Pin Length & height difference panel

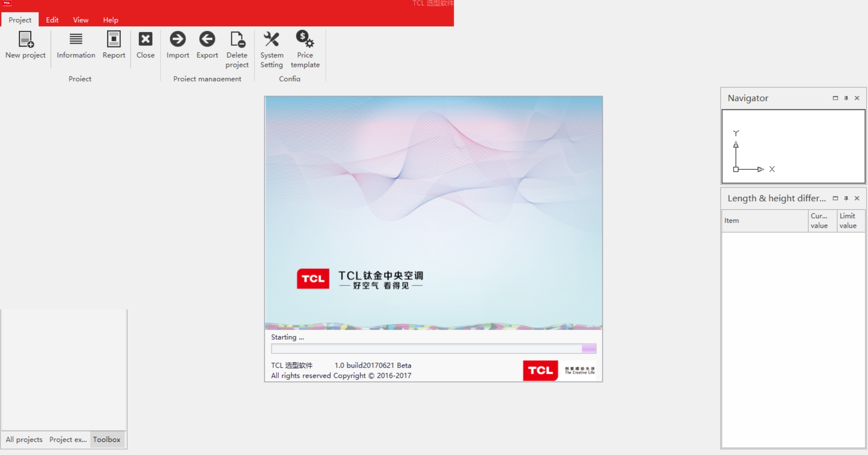pyautogui.click(x=846, y=198)
